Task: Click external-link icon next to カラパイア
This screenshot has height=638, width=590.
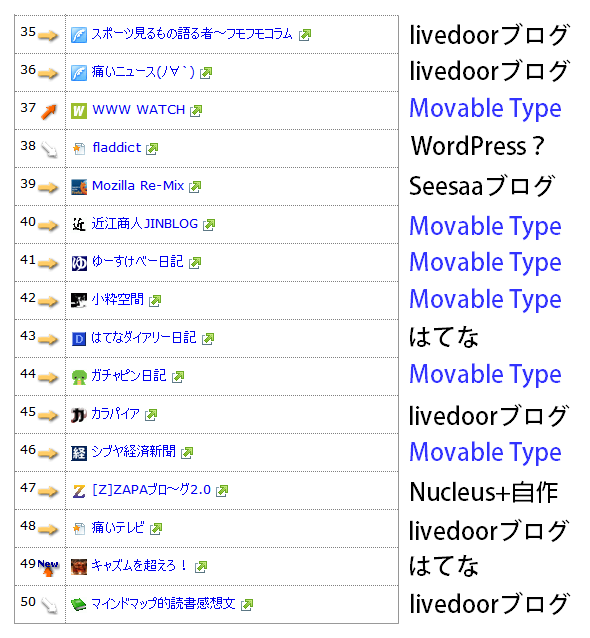Action: click(151, 415)
